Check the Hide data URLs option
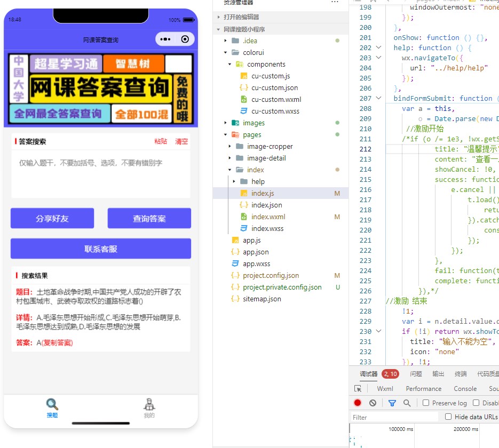The width and height of the screenshot is (499, 448). (x=448, y=417)
